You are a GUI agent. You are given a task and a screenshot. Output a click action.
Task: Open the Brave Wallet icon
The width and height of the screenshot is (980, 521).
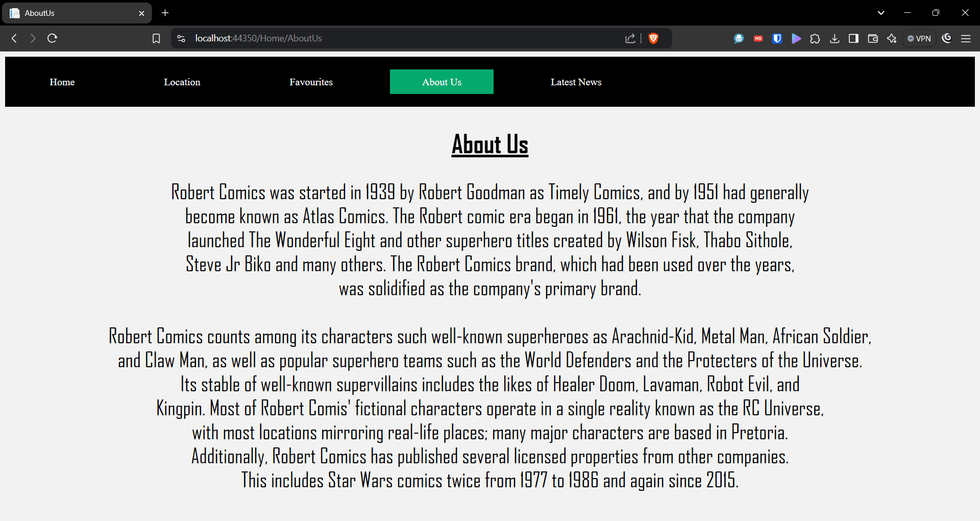click(873, 38)
